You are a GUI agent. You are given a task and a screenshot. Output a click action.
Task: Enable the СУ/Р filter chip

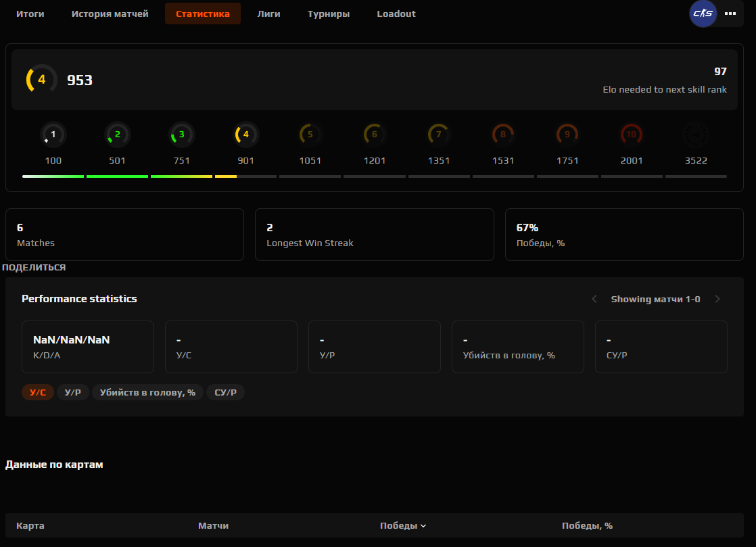point(225,392)
